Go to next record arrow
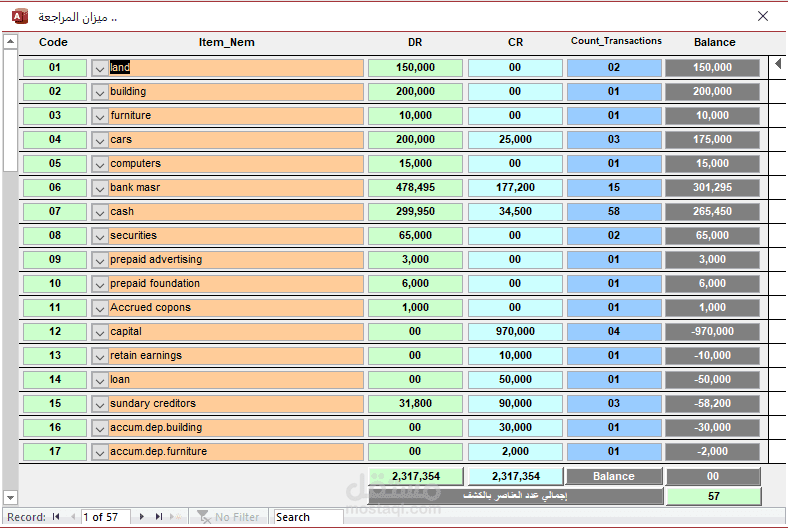788x528 pixels. (142, 516)
